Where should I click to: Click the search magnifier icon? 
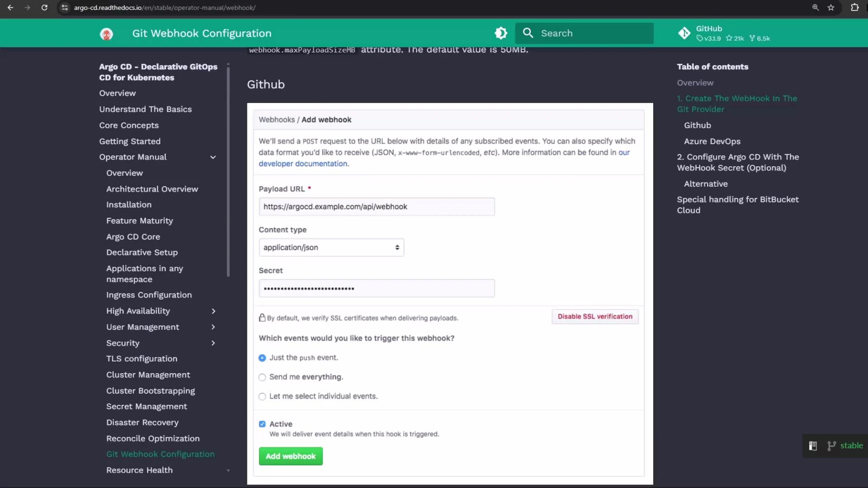click(528, 33)
